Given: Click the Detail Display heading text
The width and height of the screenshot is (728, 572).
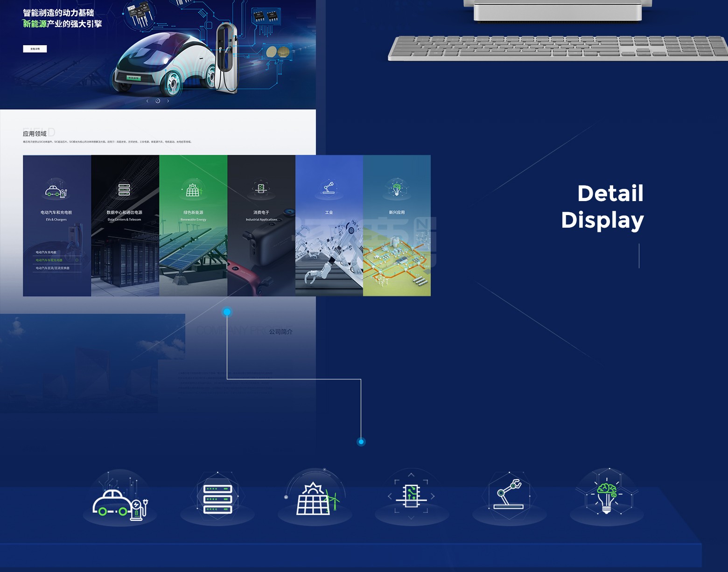Looking at the screenshot, I should tap(602, 207).
